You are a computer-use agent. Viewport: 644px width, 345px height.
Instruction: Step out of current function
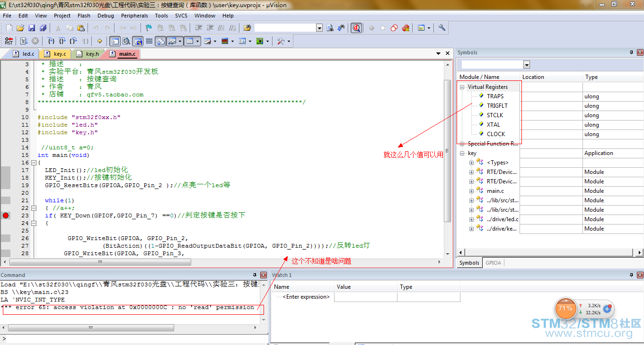pos(73,41)
